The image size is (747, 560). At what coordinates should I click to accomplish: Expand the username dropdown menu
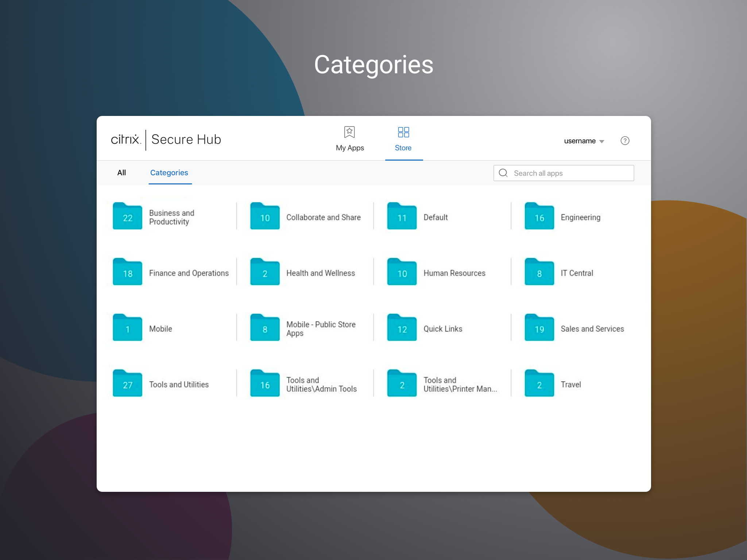[x=584, y=141]
